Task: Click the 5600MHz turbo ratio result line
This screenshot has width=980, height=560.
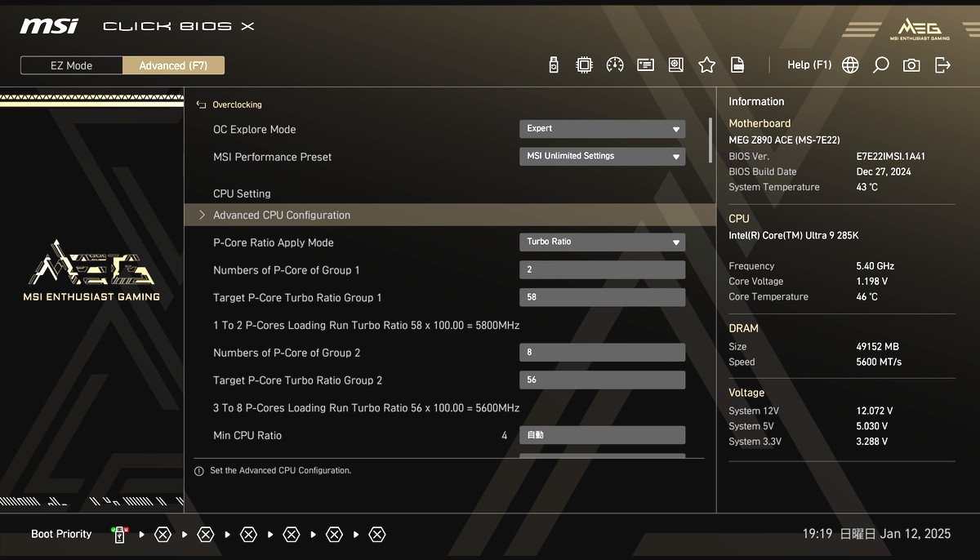Action: click(367, 407)
